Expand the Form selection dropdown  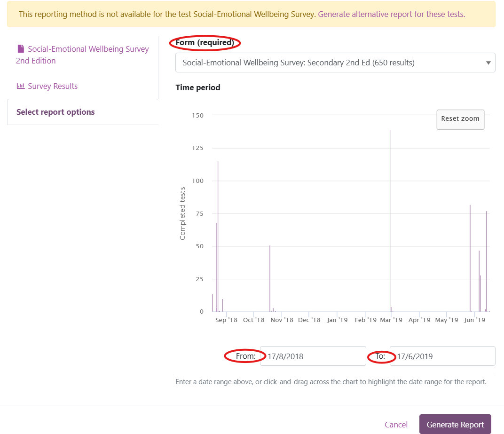[335, 63]
